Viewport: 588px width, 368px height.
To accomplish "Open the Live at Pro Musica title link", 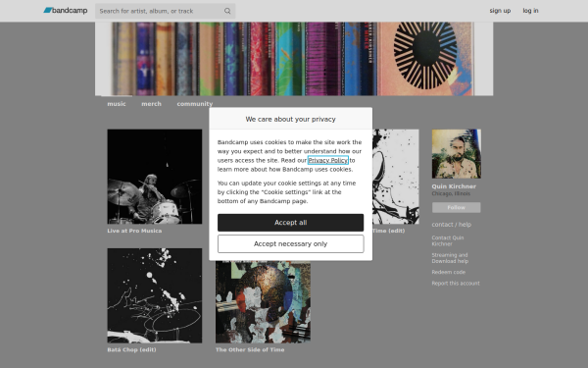I will point(134,231).
